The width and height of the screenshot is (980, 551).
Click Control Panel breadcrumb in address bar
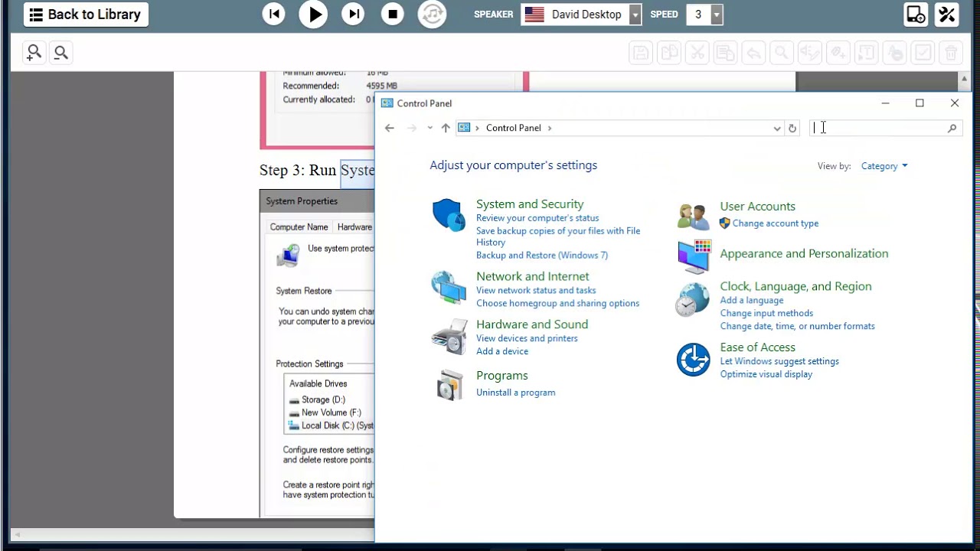pyautogui.click(x=514, y=128)
